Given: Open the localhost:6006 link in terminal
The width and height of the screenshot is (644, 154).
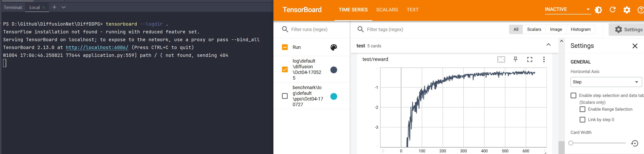Looking at the screenshot, I should pyautogui.click(x=97, y=47).
